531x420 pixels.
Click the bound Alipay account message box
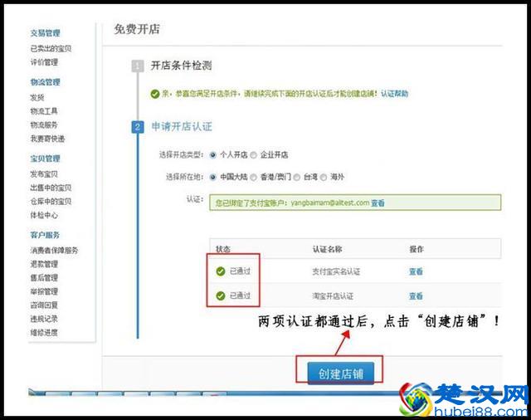coord(355,203)
